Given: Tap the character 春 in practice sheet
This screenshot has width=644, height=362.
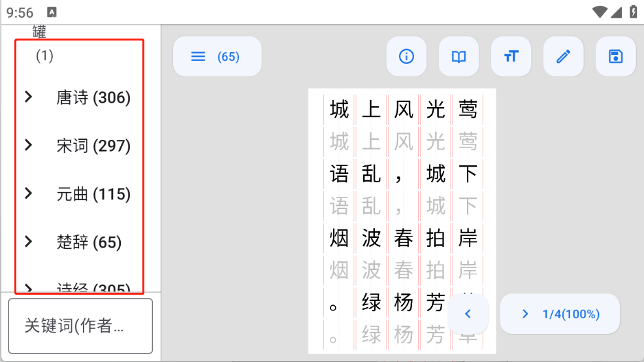Looking at the screenshot, I should pyautogui.click(x=403, y=239).
